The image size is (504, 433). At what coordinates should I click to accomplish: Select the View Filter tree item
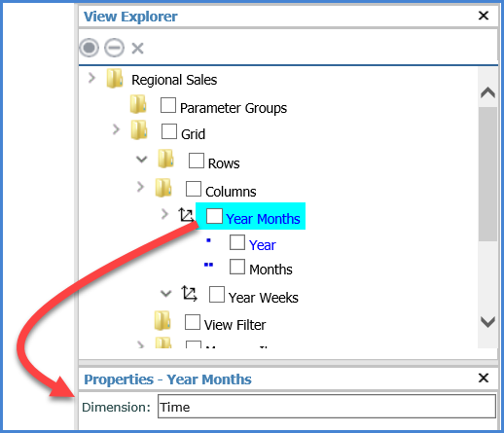[x=234, y=325]
